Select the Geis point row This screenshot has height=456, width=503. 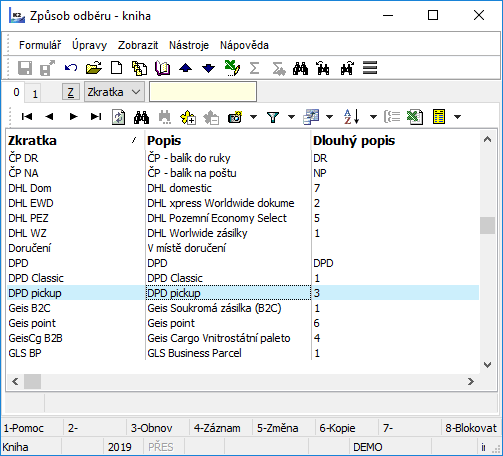point(243,323)
